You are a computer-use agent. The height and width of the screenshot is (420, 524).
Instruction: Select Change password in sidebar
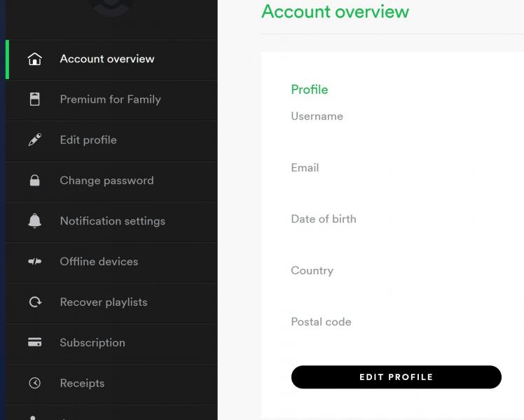tap(111, 181)
